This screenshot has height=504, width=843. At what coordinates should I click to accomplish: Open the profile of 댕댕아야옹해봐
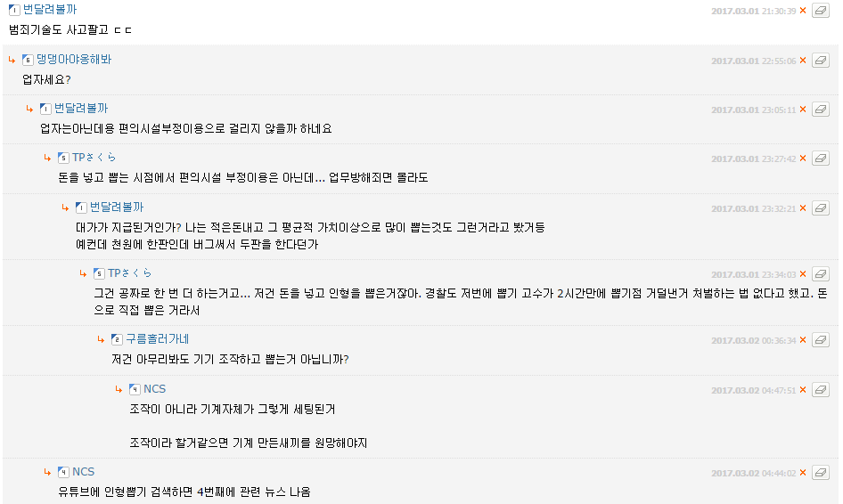pos(74,60)
